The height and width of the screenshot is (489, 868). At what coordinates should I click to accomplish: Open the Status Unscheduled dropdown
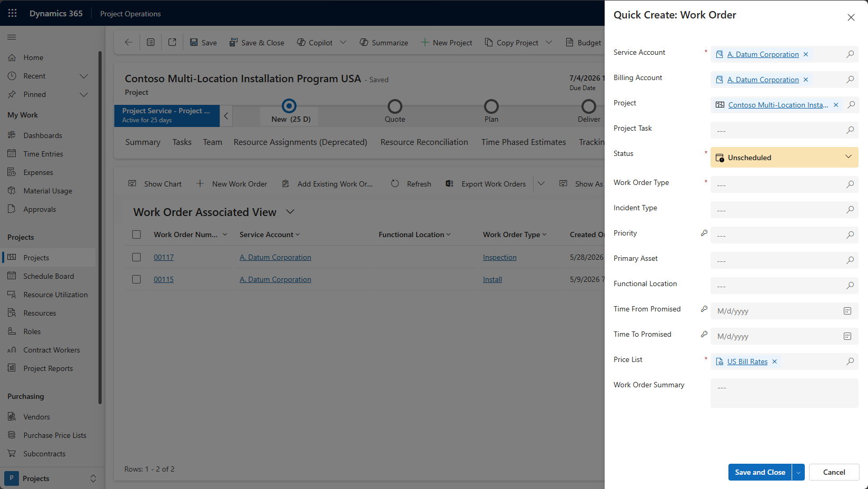784,157
